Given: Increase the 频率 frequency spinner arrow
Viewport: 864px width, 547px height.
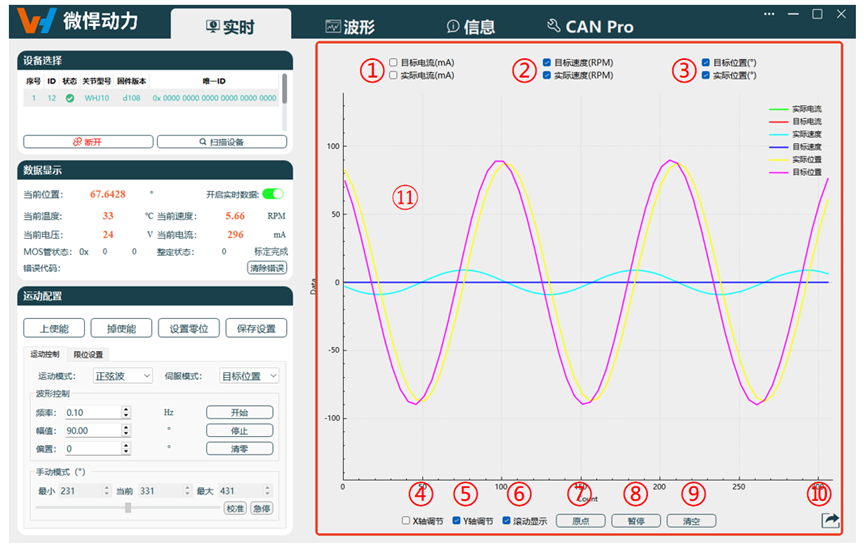Looking at the screenshot, I should tap(126, 408).
